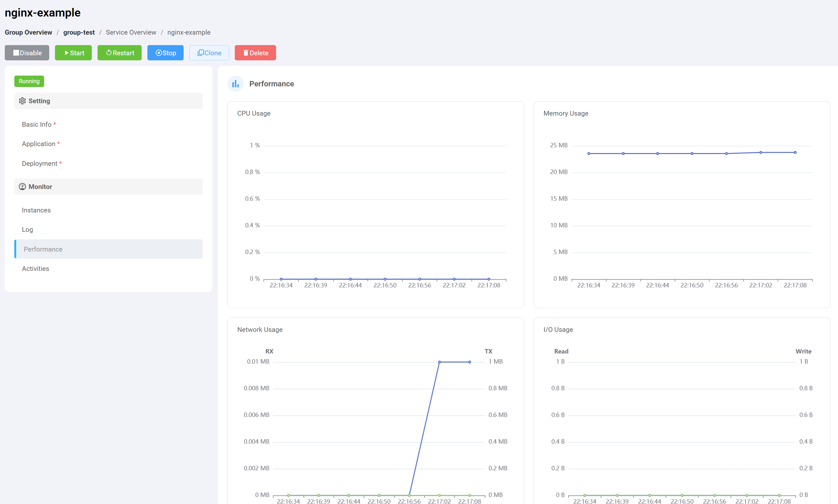
Task: Stop the running service
Action: (166, 53)
